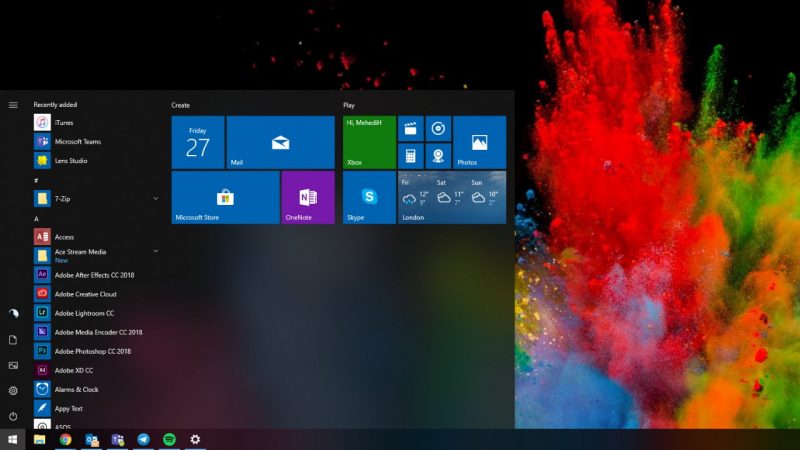Open the Groove Music small tile
800x450 pixels.
click(438, 129)
